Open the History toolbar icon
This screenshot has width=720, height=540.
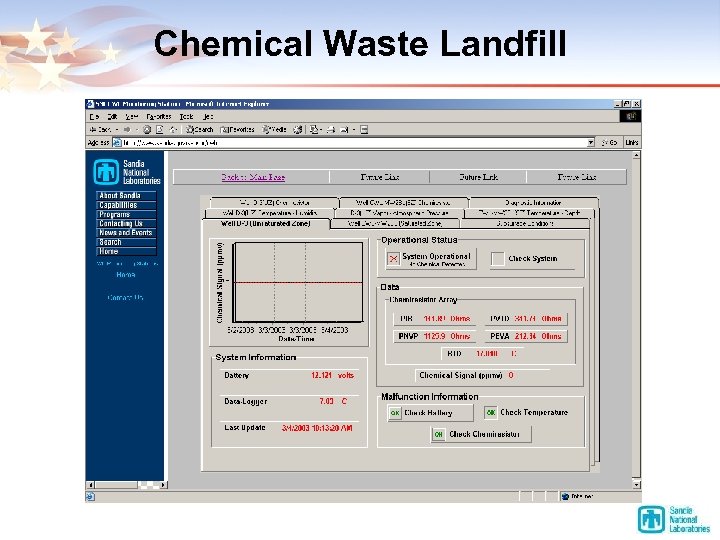pyautogui.click(x=298, y=129)
